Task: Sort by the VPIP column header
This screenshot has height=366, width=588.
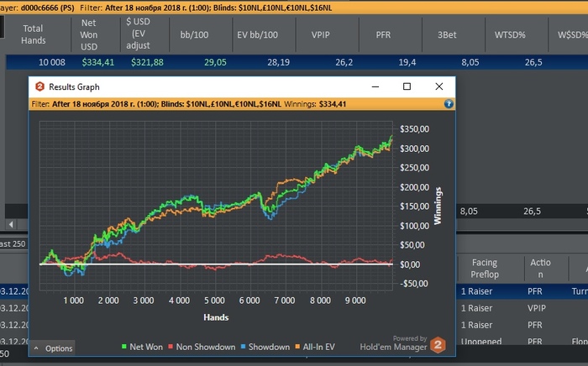Action: (320, 34)
